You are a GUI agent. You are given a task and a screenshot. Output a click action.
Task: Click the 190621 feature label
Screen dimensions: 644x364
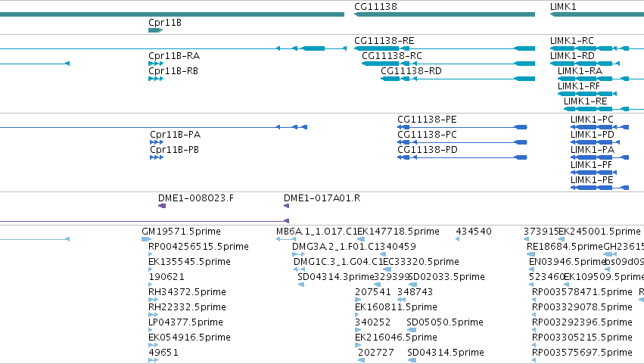pos(166,277)
